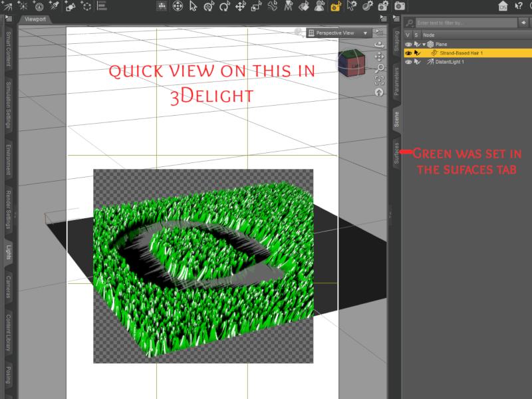Select the Scene Navigator tool

tap(178, 6)
